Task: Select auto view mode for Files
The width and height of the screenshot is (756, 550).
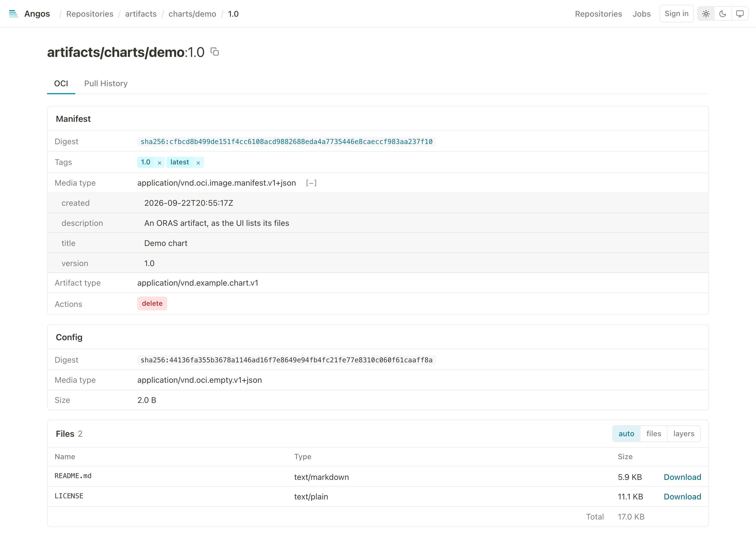Action: click(x=626, y=434)
